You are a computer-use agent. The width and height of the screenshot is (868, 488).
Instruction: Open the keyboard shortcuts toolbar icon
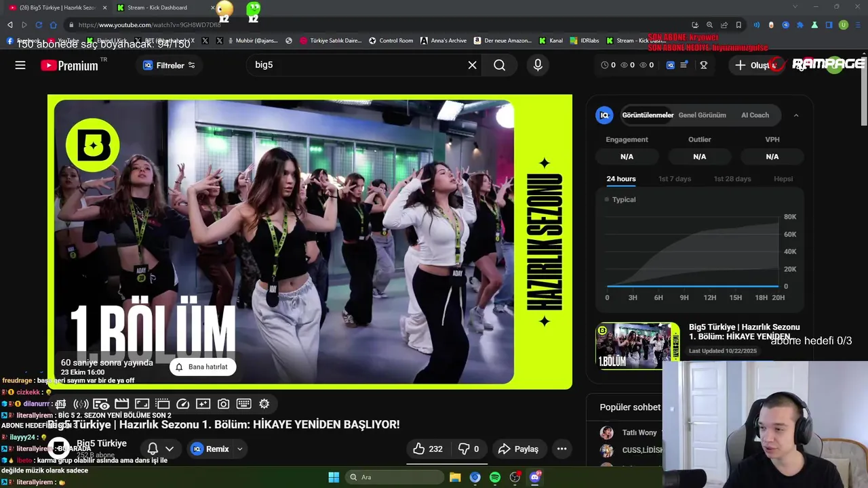coord(243,404)
